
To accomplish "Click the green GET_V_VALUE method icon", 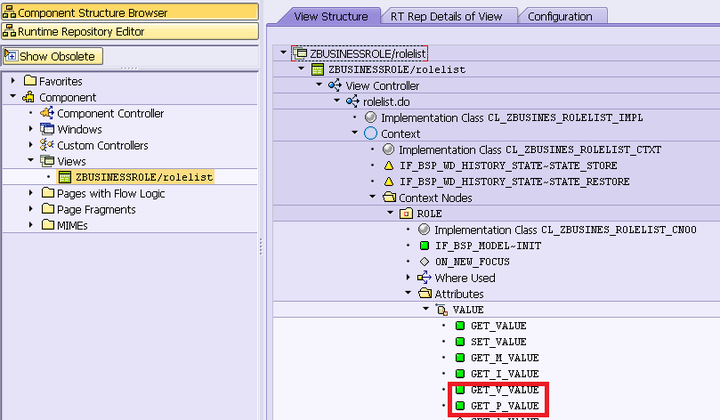I will point(459,390).
